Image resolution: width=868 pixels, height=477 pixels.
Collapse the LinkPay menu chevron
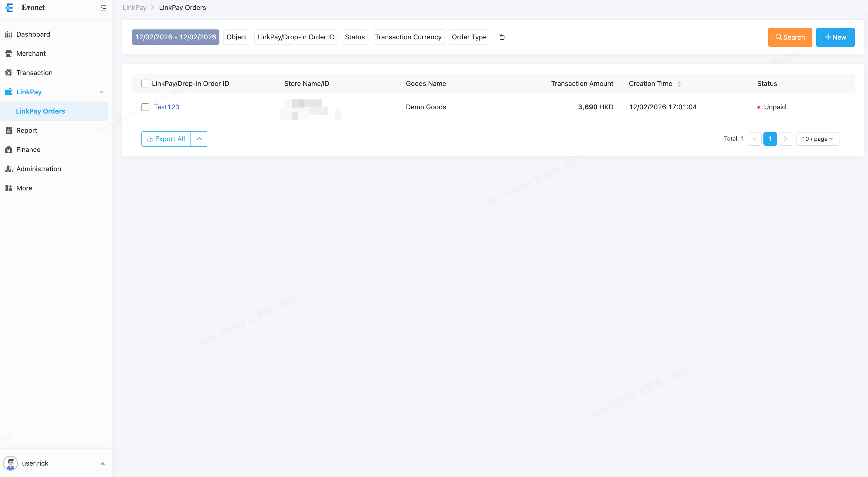(101, 92)
